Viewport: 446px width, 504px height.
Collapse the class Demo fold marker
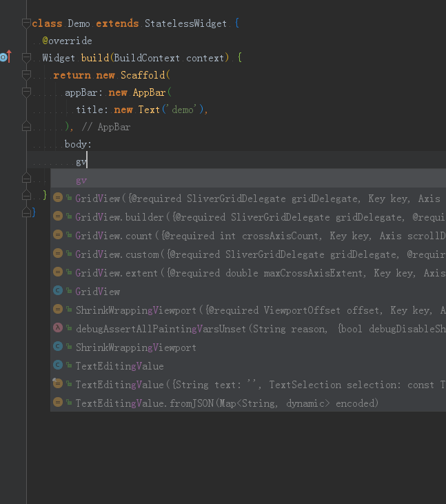pyautogui.click(x=26, y=23)
